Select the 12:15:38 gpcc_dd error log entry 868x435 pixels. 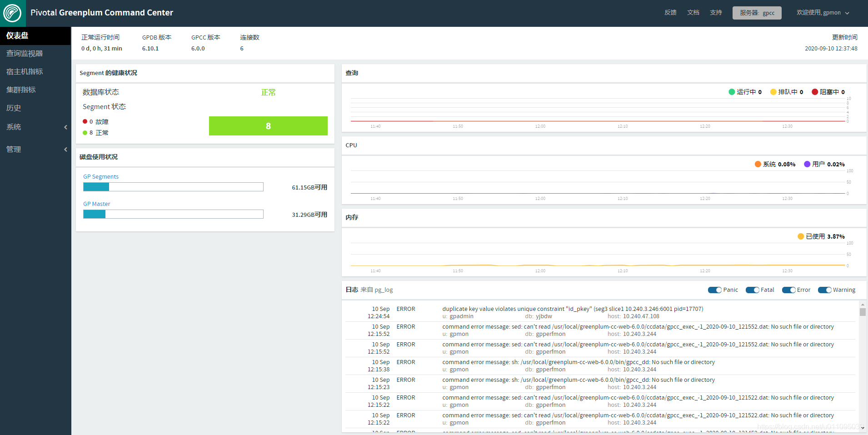[600, 366]
